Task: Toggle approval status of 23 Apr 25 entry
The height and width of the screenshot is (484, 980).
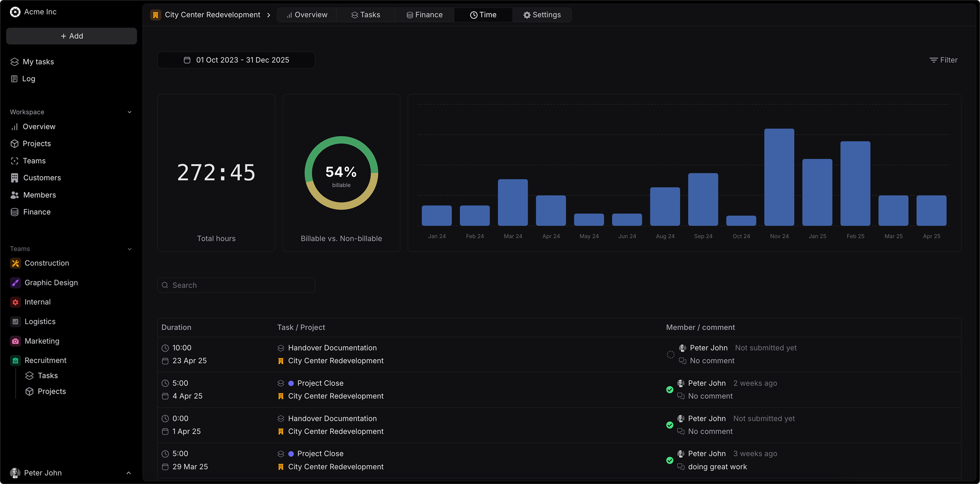Action: [670, 354]
